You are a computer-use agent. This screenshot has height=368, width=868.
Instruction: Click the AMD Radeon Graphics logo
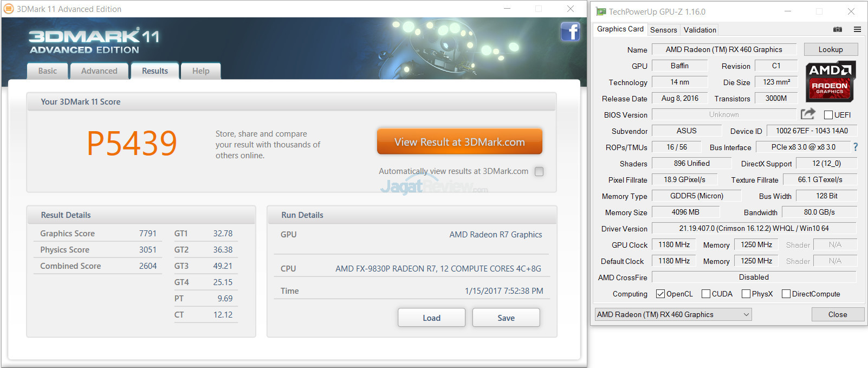click(830, 82)
